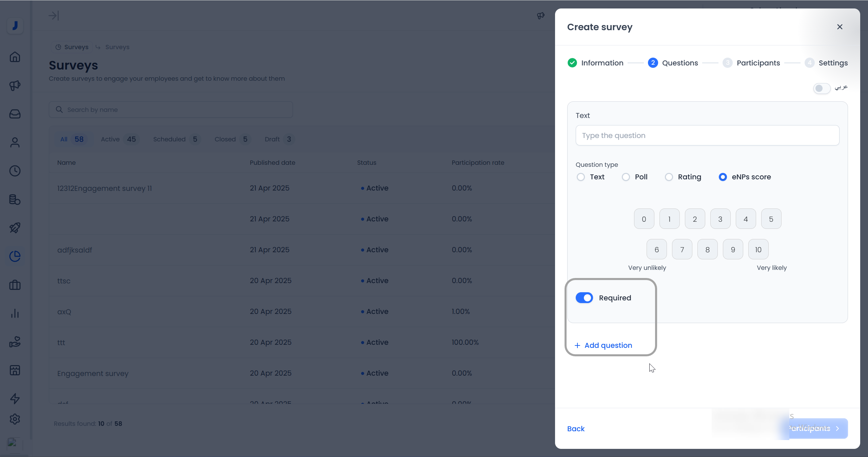
Task: Disable the Required toggle
Action: (x=584, y=298)
